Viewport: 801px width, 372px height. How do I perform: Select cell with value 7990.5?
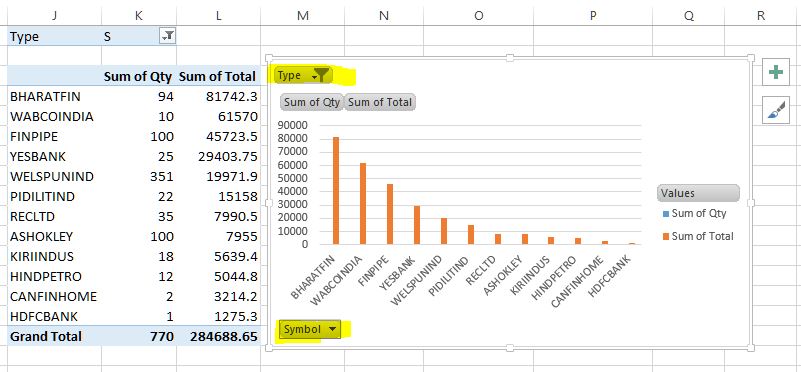219,216
